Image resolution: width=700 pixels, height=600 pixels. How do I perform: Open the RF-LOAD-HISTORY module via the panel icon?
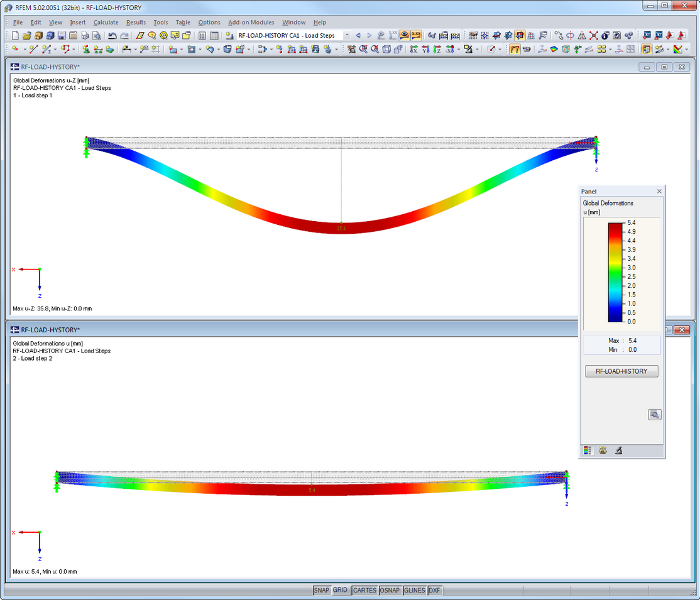pyautogui.click(x=621, y=371)
